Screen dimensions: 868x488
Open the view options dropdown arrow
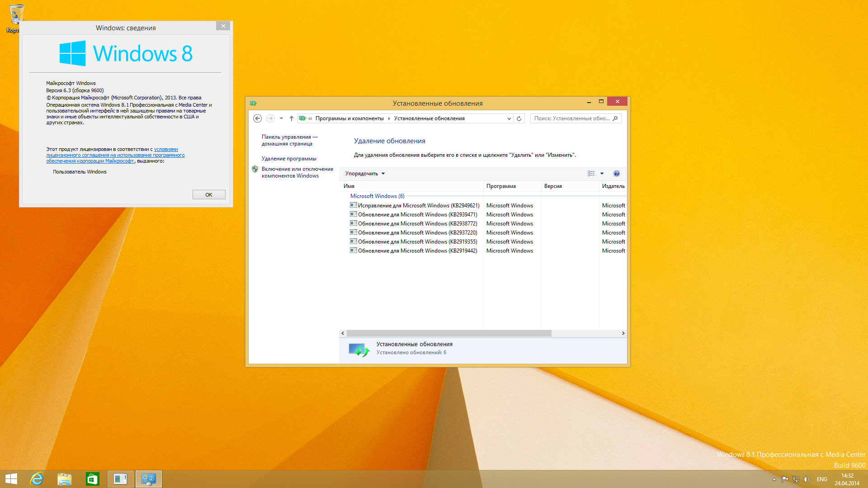tap(602, 174)
